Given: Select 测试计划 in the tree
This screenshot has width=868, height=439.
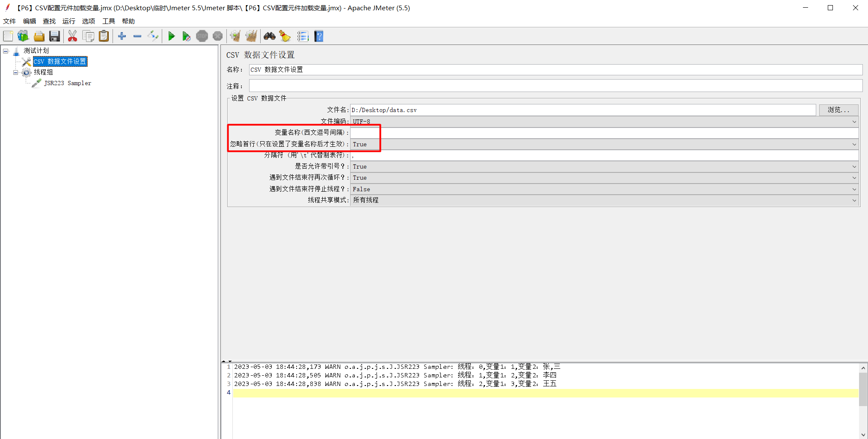Looking at the screenshot, I should point(36,50).
